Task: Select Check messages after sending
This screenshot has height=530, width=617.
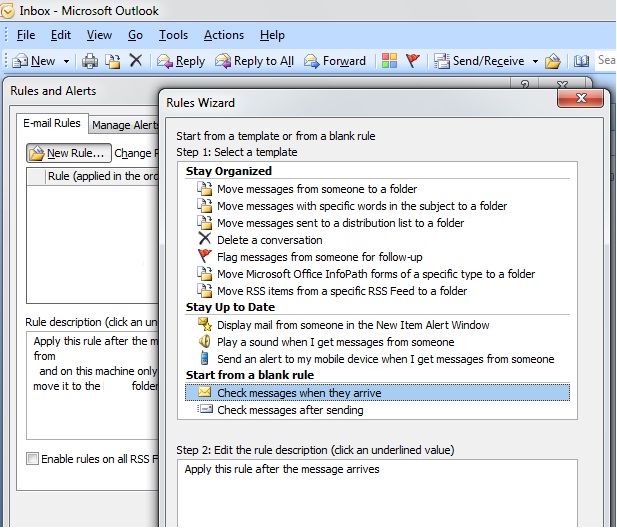Action: pyautogui.click(x=290, y=410)
